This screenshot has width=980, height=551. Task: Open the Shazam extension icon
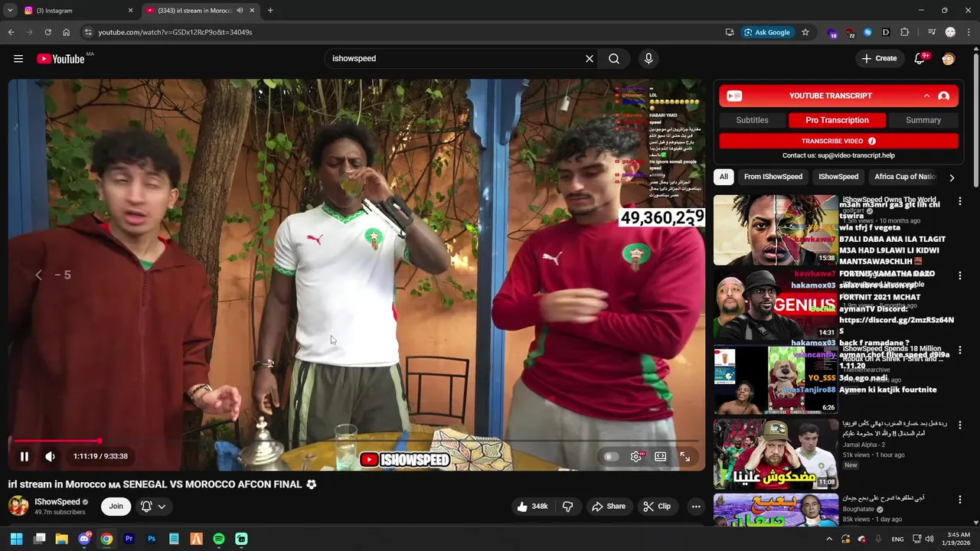867,32
